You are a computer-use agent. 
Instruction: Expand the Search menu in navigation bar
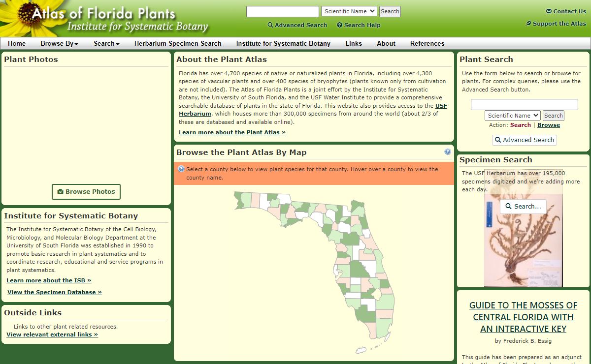click(x=106, y=43)
